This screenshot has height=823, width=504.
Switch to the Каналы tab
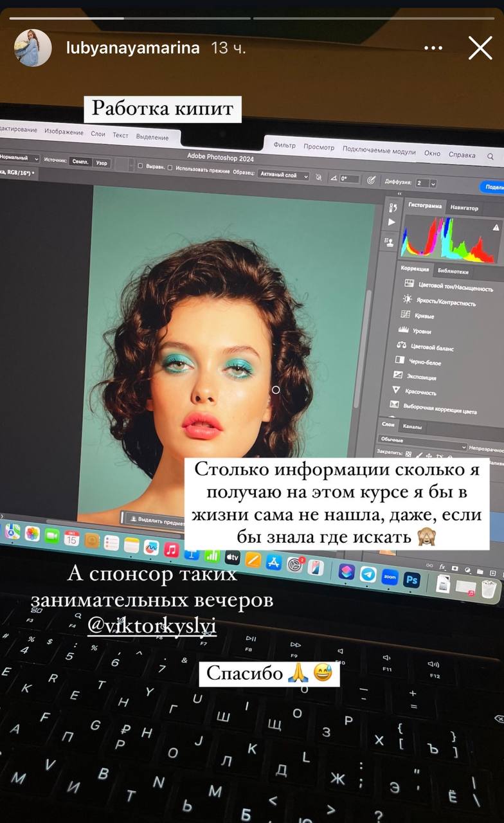coord(412,426)
